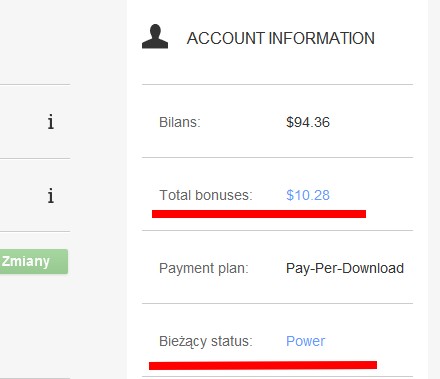The height and width of the screenshot is (379, 440).
Task: Click the Total bonuses label
Action: pos(206,195)
